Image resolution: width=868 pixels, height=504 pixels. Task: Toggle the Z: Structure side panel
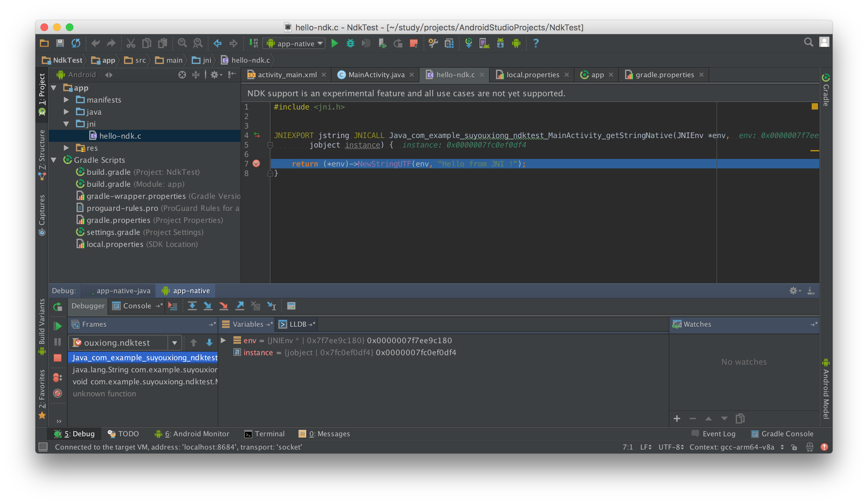pos(42,155)
